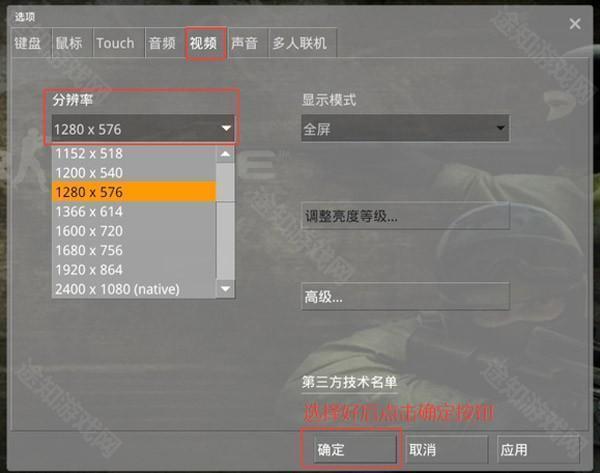
Task: Choose 2400 x 1080 (native) resolution
Action: pyautogui.click(x=134, y=289)
